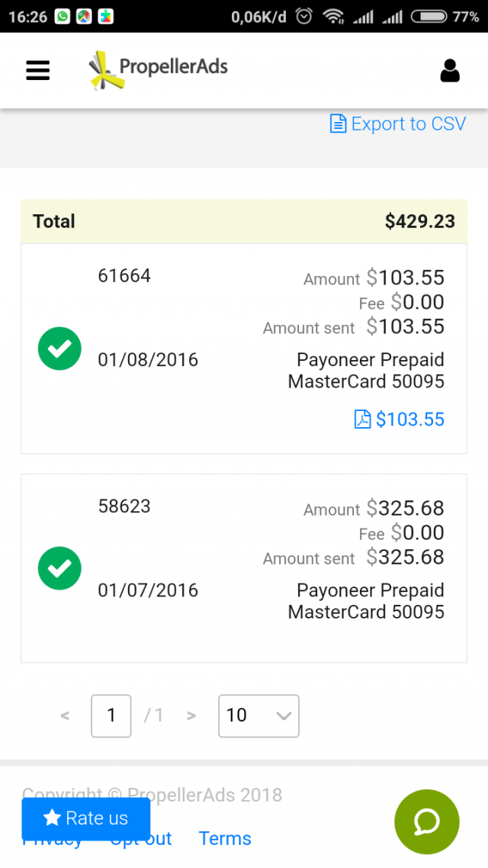The image size is (488, 868).
Task: Click the PropellerAds logo
Action: pos(159,69)
